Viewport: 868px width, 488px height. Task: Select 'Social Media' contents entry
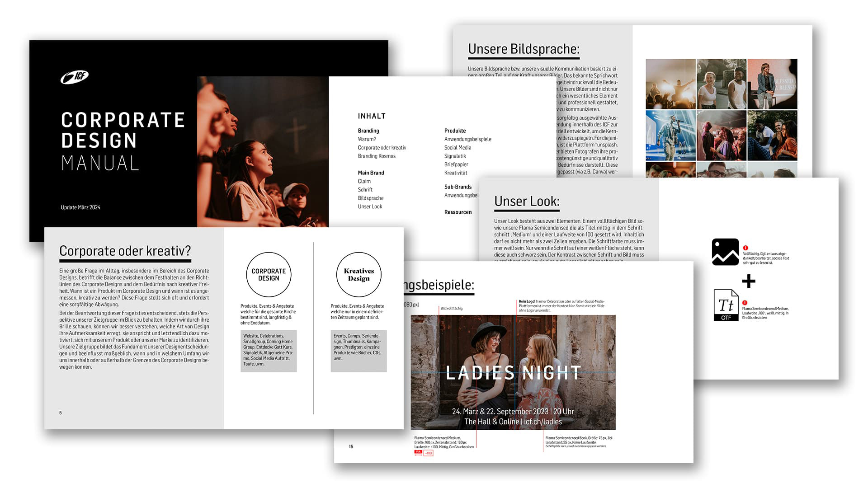458,148
